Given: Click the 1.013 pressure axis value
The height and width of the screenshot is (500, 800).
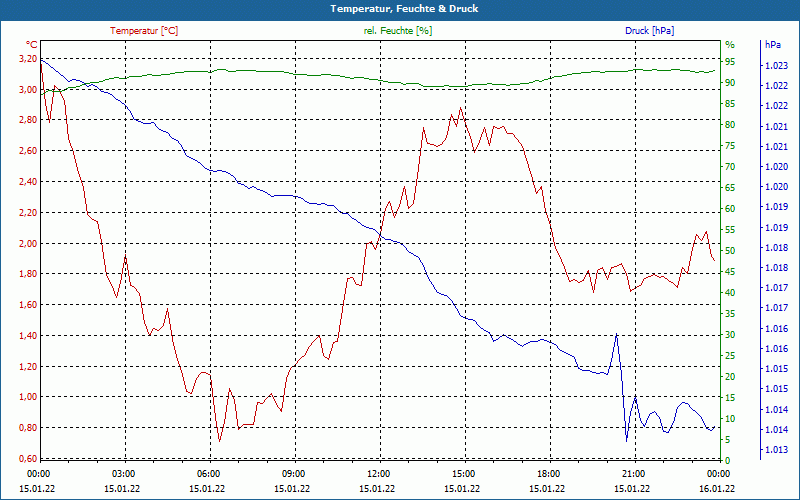Looking at the screenshot, I should tap(775, 449).
